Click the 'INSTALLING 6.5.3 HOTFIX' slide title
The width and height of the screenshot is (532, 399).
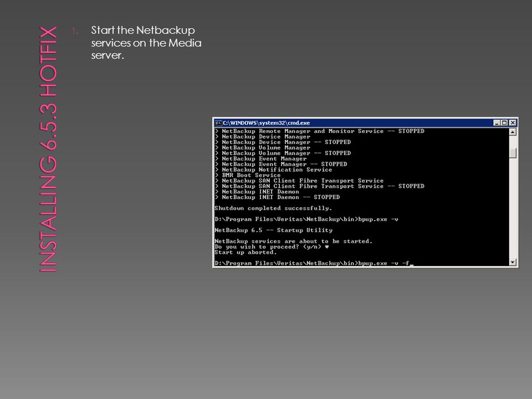48,149
